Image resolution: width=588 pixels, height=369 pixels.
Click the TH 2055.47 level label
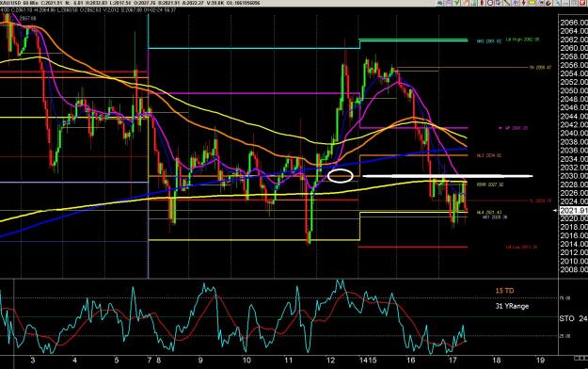540,68
